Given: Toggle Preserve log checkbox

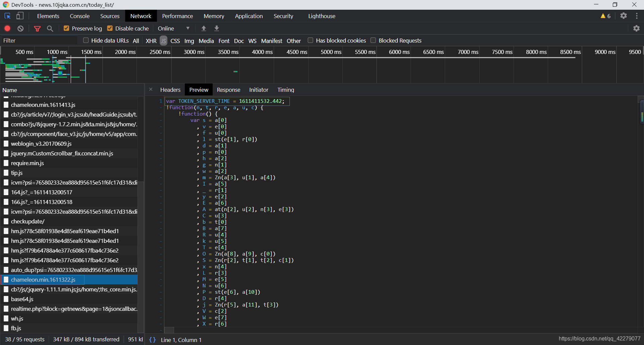Looking at the screenshot, I should (x=66, y=28).
